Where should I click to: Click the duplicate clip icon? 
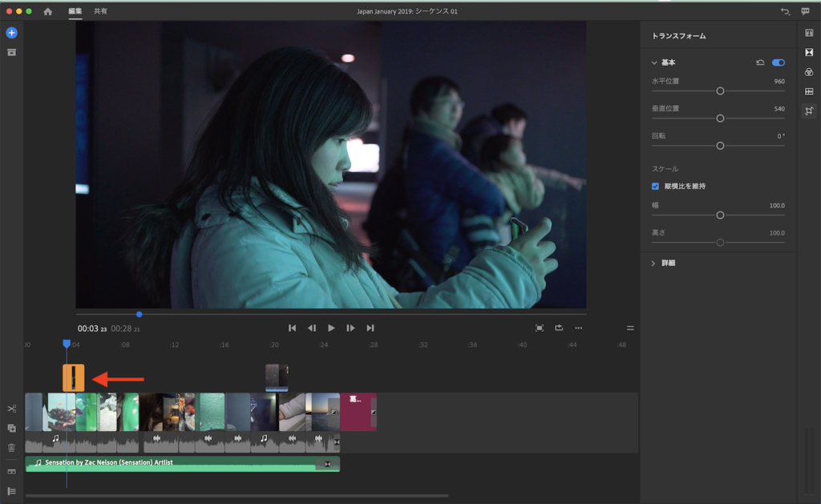[11, 429]
